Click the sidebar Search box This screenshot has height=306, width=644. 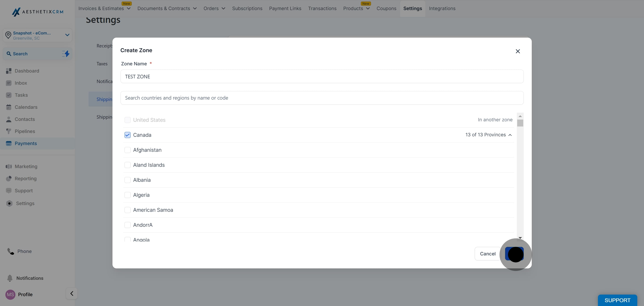click(x=38, y=54)
